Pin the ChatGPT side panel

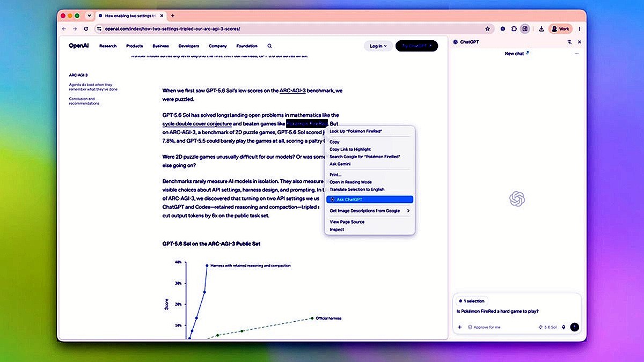coord(569,42)
